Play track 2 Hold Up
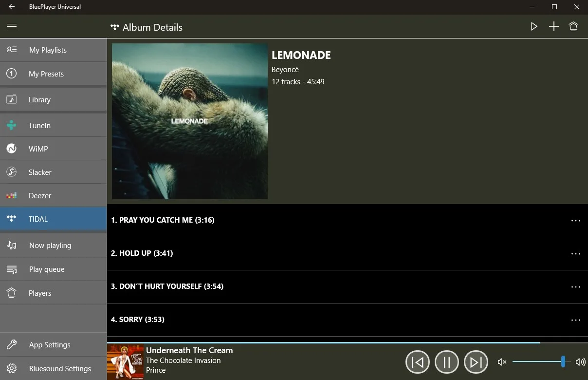Viewport: 588px width, 380px height. point(347,253)
